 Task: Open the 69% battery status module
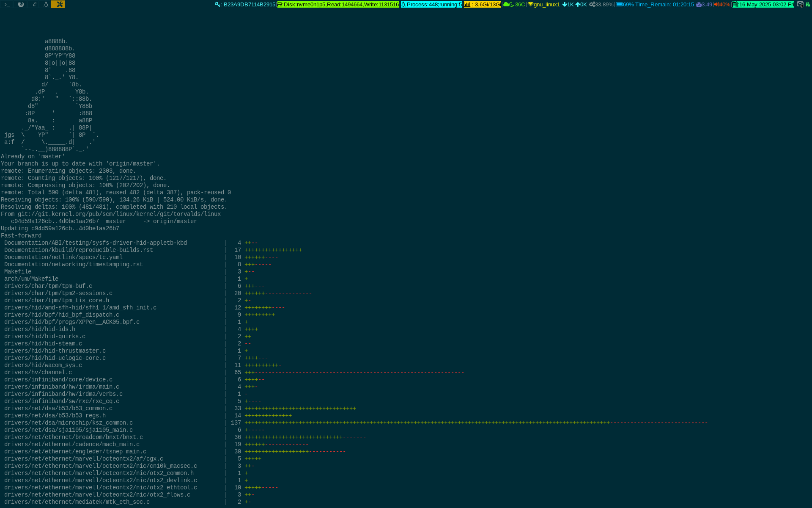655,5
